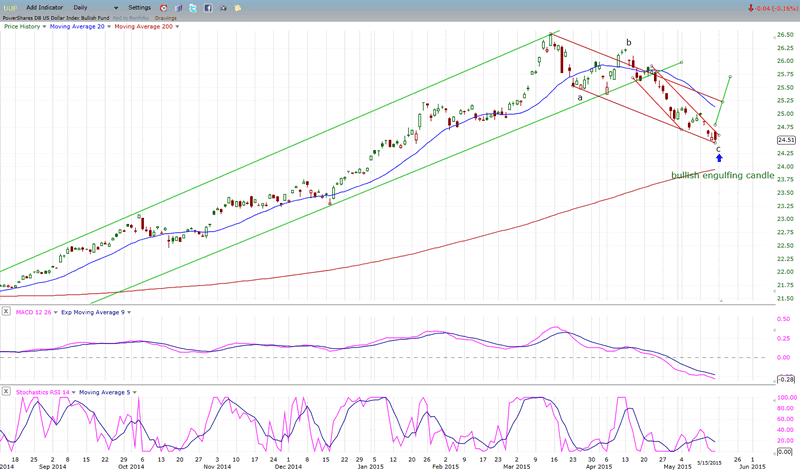Click the 100.00 Stochastics axis label
Screen dimensions: 800x470
pyautogui.click(x=787, y=398)
